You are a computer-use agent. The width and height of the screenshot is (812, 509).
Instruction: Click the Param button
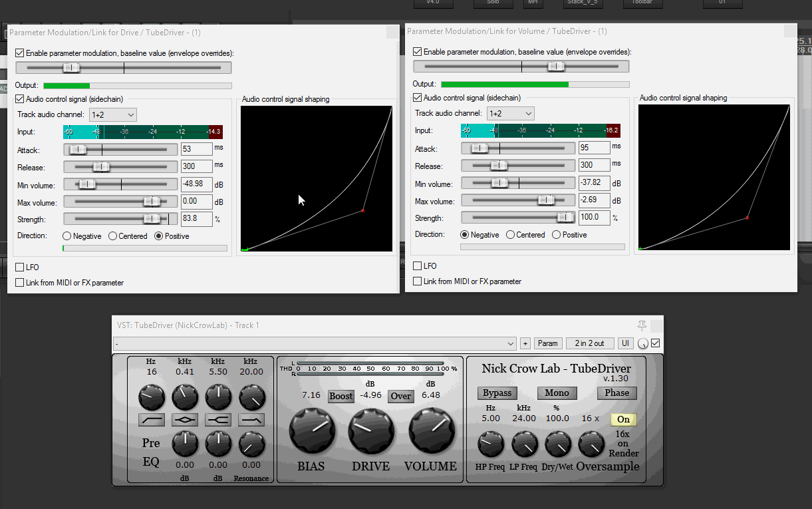tap(548, 343)
